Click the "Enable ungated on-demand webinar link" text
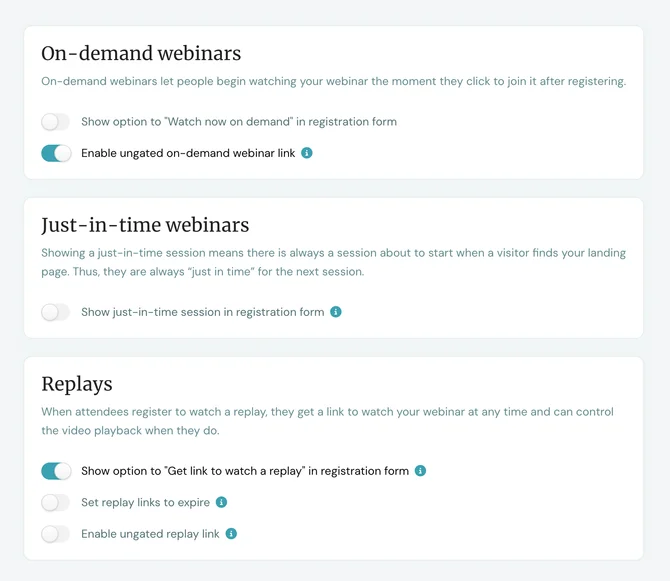Viewport: 670px width, 581px height. pyautogui.click(x=188, y=153)
